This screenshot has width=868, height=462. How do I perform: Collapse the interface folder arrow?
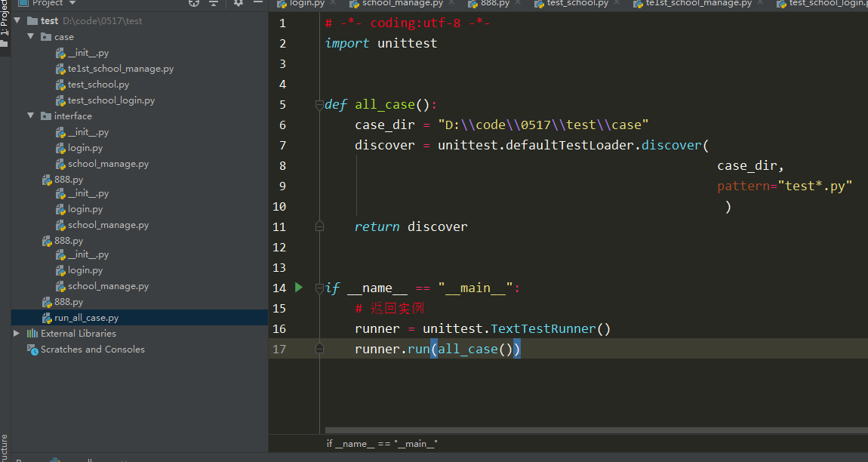(30, 115)
